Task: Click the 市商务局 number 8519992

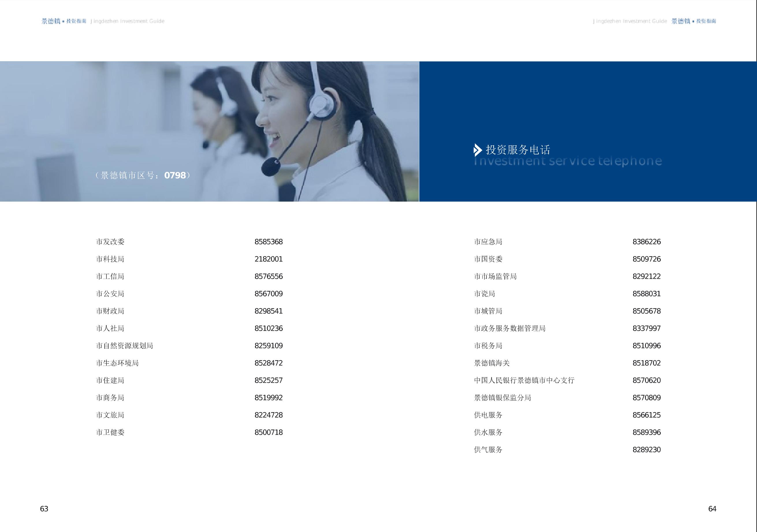Action: [x=269, y=398]
